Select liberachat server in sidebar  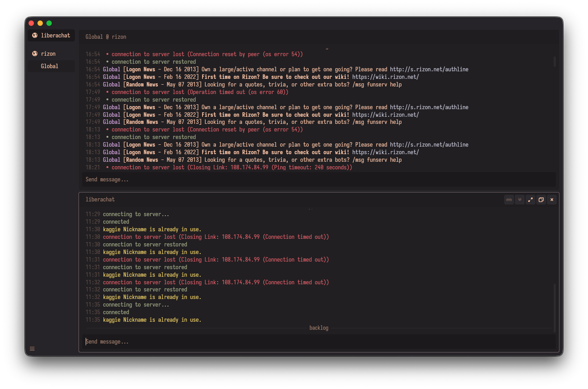(x=55, y=36)
